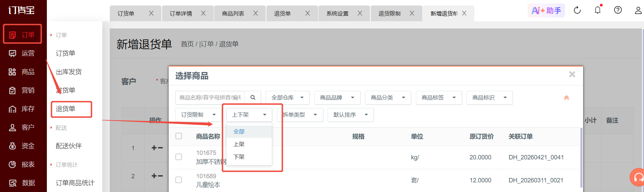644x192 pixels.
Task: Close the 退货限制 tab
Action: 412,13
